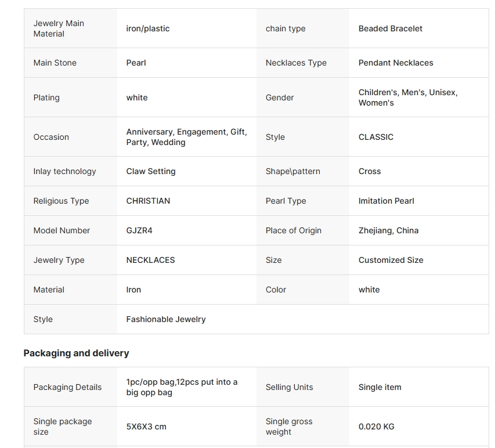The image size is (495, 448).
Task: Click the "Packaging and delivery" heading
Action: point(76,353)
